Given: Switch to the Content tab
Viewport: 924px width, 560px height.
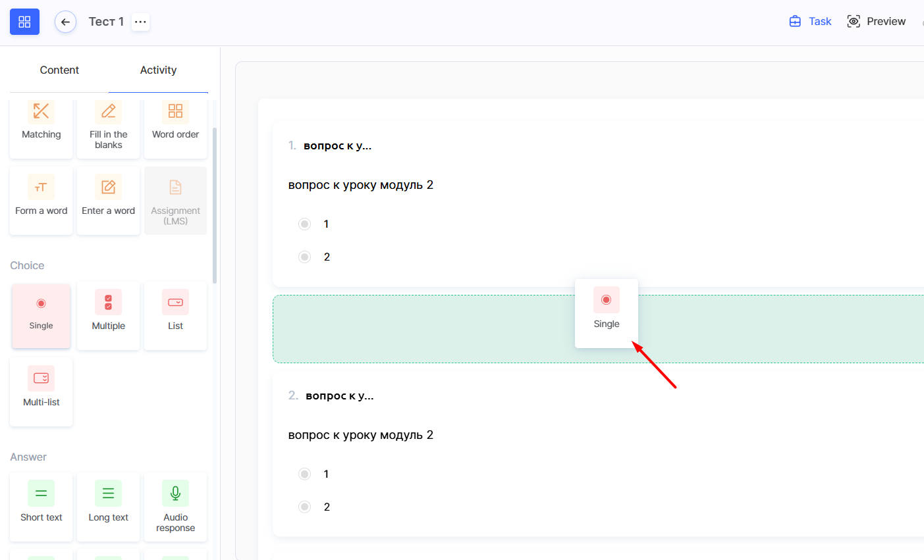Looking at the screenshot, I should pyautogui.click(x=59, y=70).
